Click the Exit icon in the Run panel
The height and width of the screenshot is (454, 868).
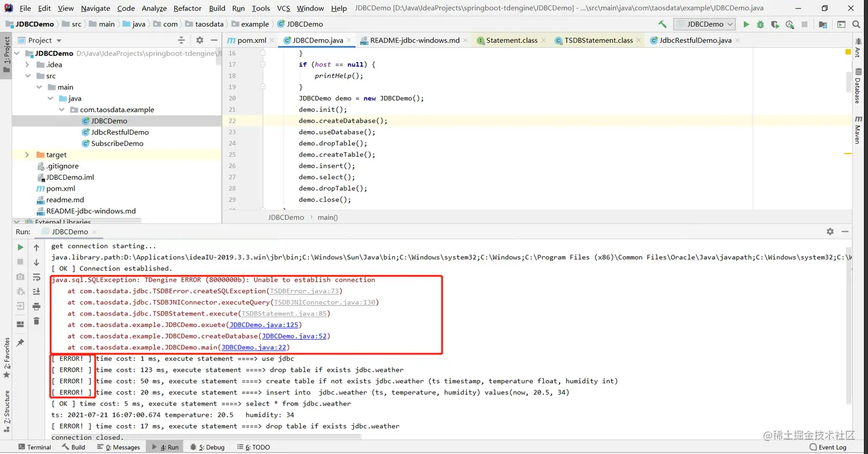20,306
